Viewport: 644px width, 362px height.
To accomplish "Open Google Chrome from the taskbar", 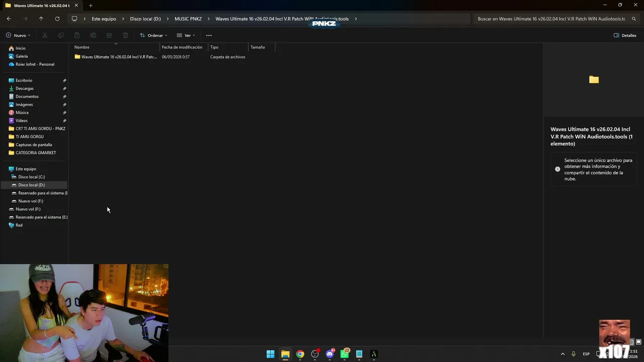I will [x=300, y=354].
